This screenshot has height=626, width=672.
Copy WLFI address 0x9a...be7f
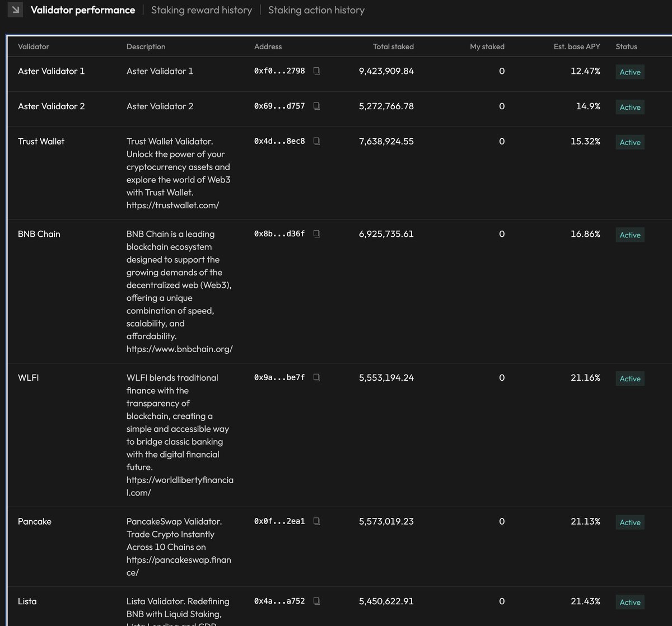coord(317,377)
